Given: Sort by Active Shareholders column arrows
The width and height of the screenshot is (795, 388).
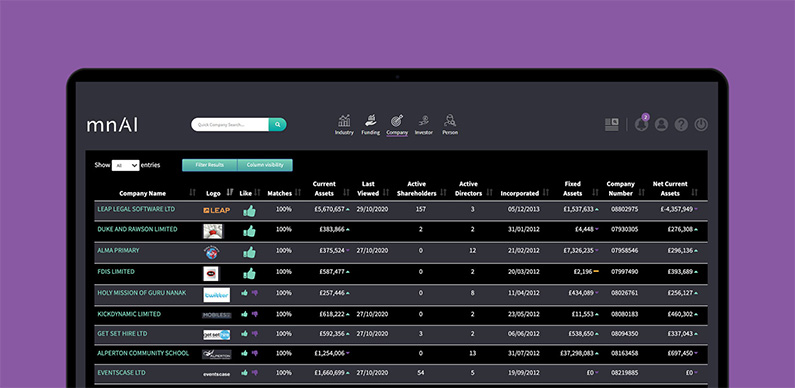Looking at the screenshot, I should (x=444, y=193).
